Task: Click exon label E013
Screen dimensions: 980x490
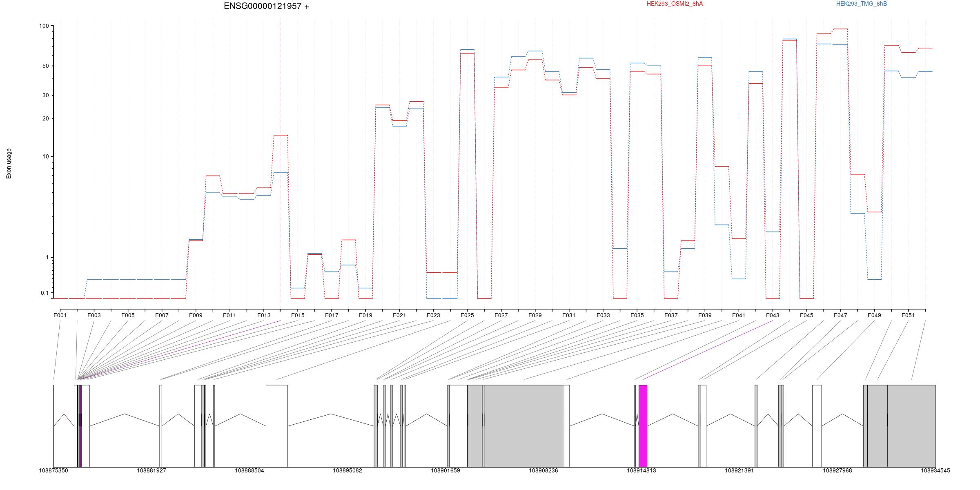Action: (264, 315)
